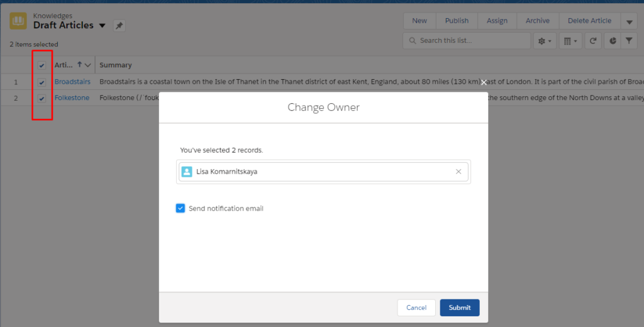Screen dimensions: 644x327
Task: Click the Publish button
Action: click(457, 21)
